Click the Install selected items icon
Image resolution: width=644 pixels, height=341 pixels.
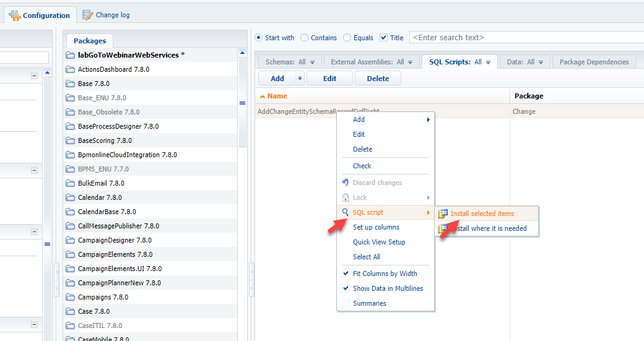pos(443,214)
